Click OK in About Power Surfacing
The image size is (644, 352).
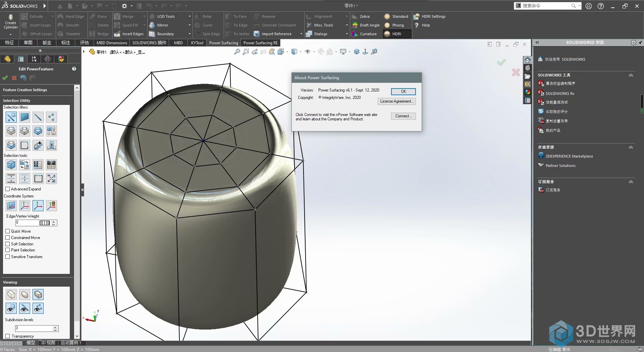[x=403, y=92]
